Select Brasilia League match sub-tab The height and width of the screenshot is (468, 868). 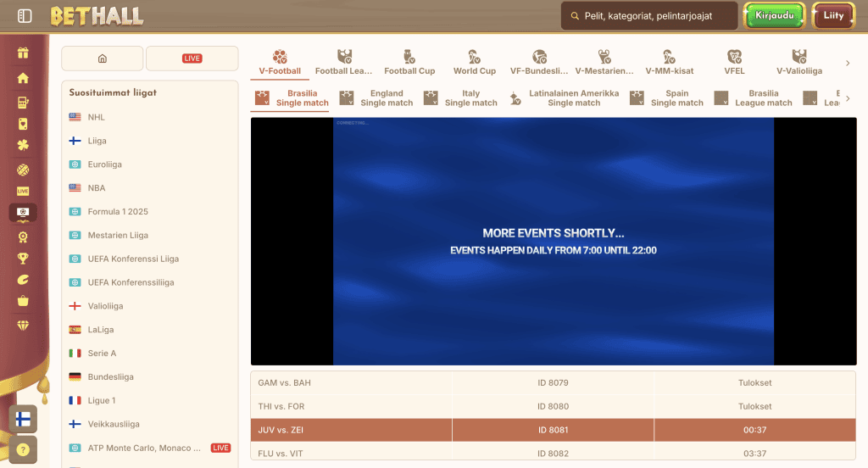point(753,98)
